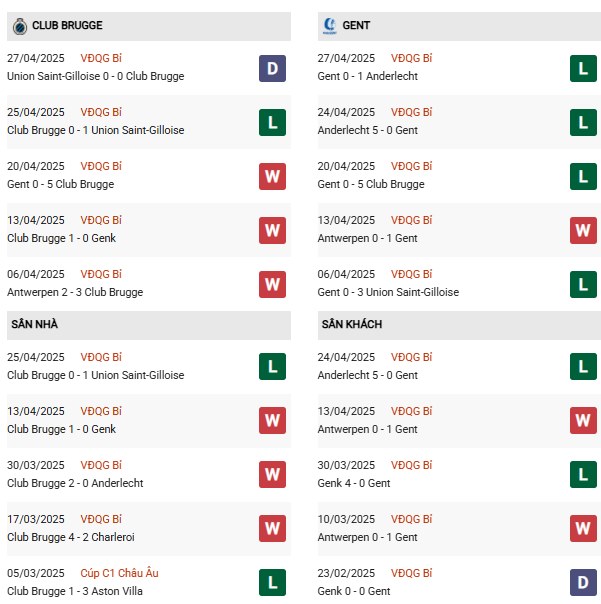The width and height of the screenshot is (601, 604).
Task: Open the Anderlecht 5-0 Gent match in Sân Khách
Action: [x=367, y=375]
